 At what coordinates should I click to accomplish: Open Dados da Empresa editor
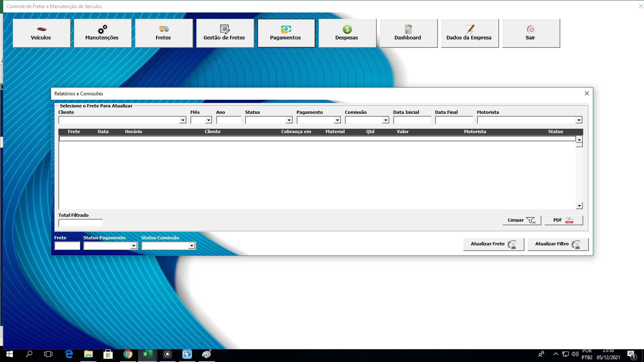tap(469, 33)
